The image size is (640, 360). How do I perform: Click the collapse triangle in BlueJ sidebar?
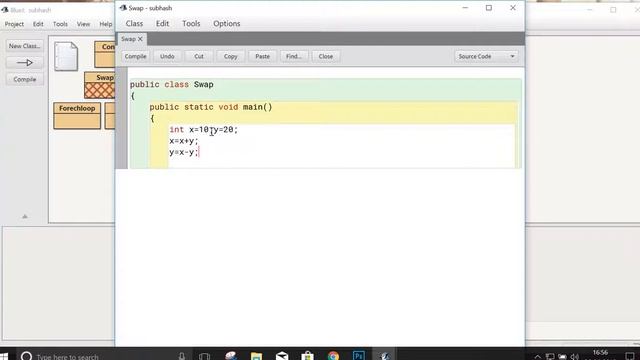click(24, 216)
